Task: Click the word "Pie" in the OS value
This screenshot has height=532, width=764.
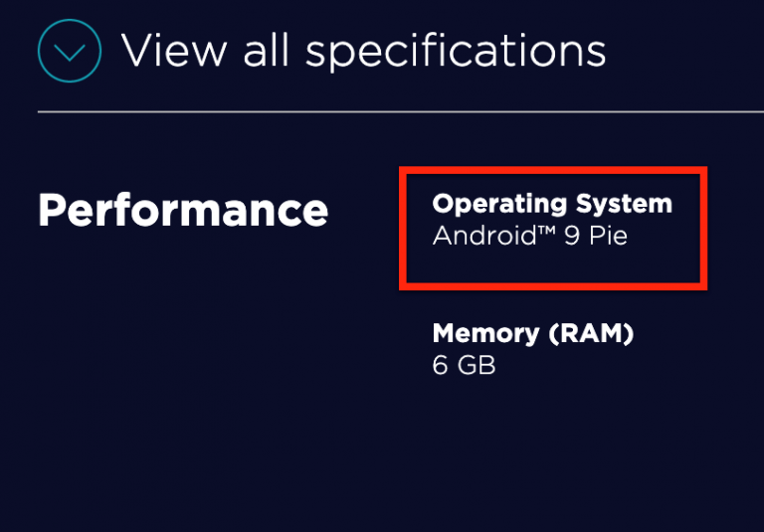Action: click(606, 237)
